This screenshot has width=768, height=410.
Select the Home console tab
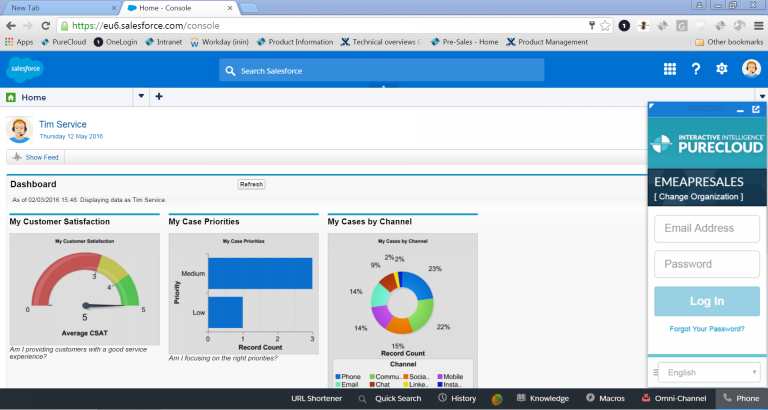coord(69,97)
